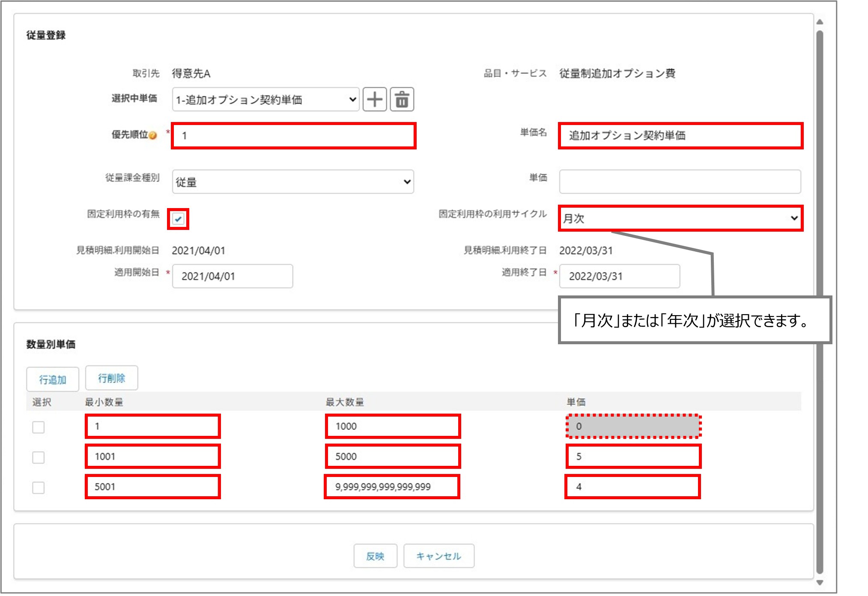The height and width of the screenshot is (596, 868).
Task: Click the trash icon to delete selected unit price
Action: [x=403, y=99]
